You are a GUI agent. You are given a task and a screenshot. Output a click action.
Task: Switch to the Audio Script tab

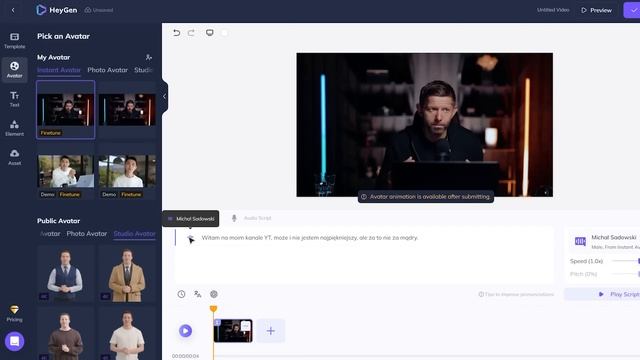tap(258, 218)
